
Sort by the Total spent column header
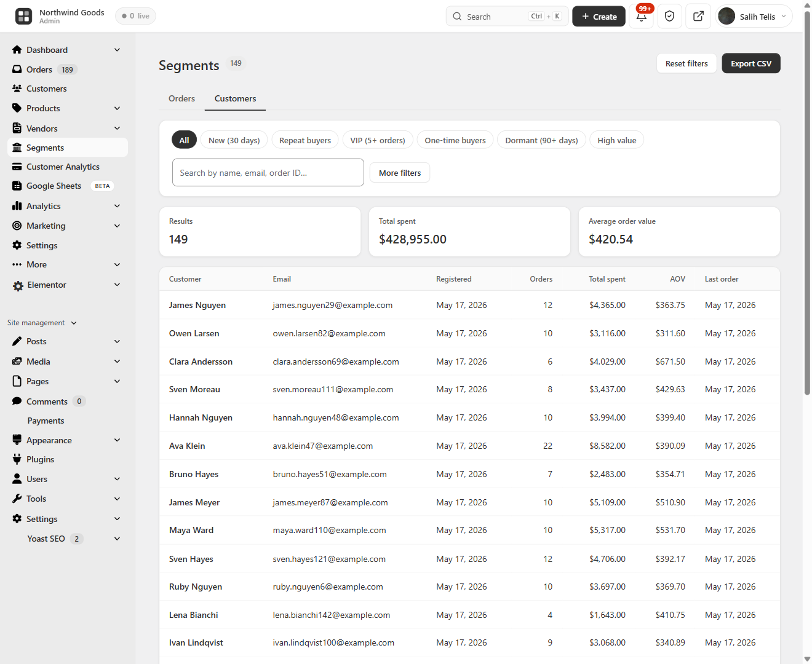607,279
